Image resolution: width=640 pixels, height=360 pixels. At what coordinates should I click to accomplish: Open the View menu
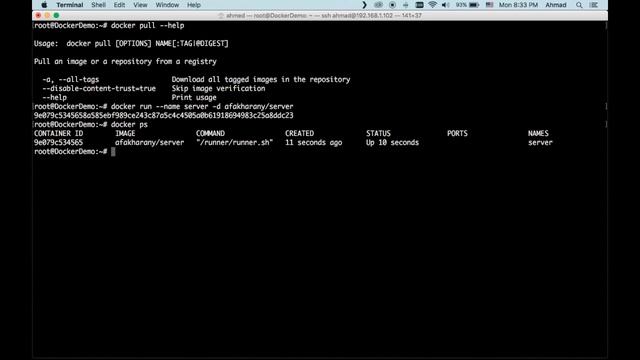tap(140, 5)
